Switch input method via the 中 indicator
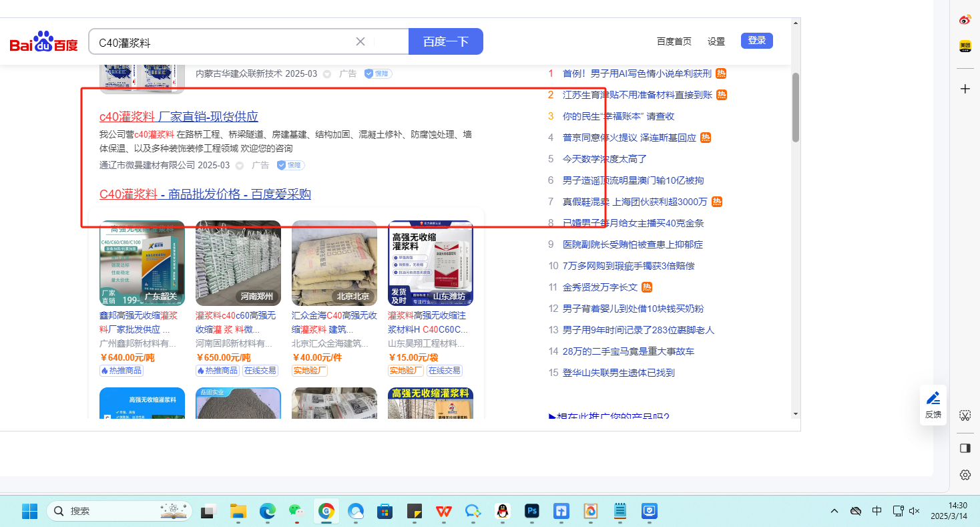The width and height of the screenshot is (980, 527). [x=877, y=511]
